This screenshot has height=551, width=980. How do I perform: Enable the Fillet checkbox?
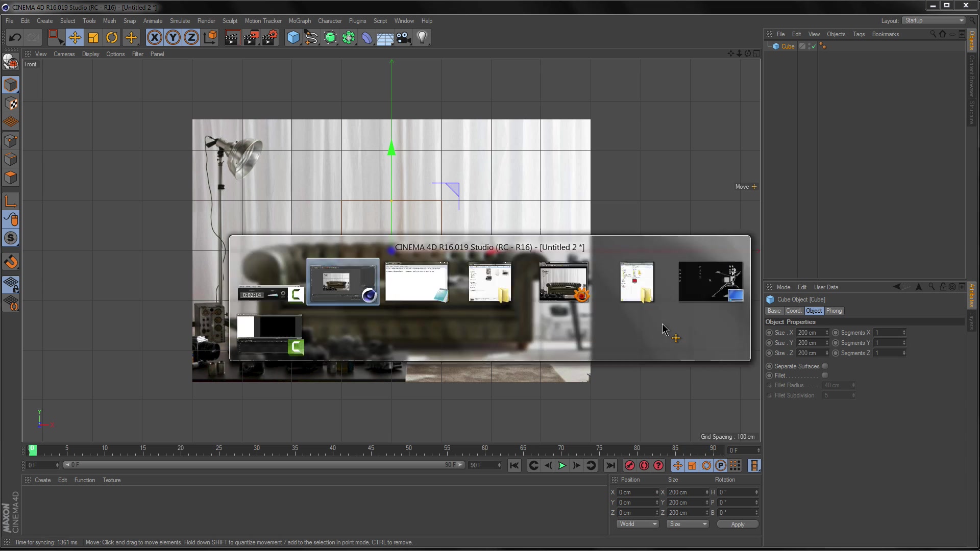(825, 375)
